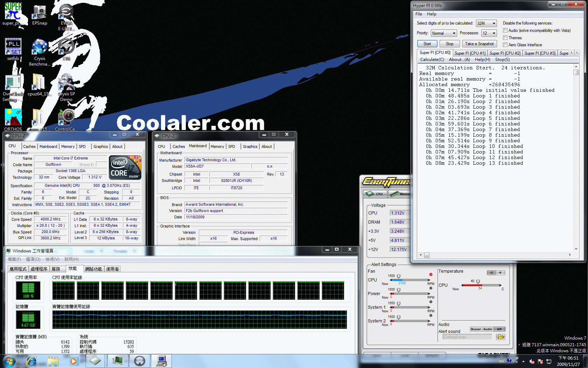This screenshot has width=588, height=368.
Task: Switch to Hyper PI taskbar button
Action: (161, 361)
